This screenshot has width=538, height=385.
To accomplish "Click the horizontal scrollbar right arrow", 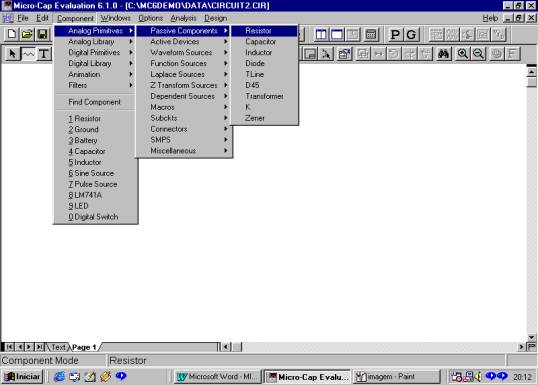I will (x=522, y=347).
